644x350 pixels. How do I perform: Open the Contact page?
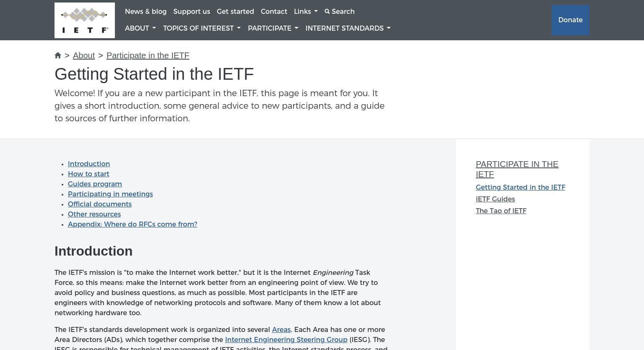click(x=274, y=12)
